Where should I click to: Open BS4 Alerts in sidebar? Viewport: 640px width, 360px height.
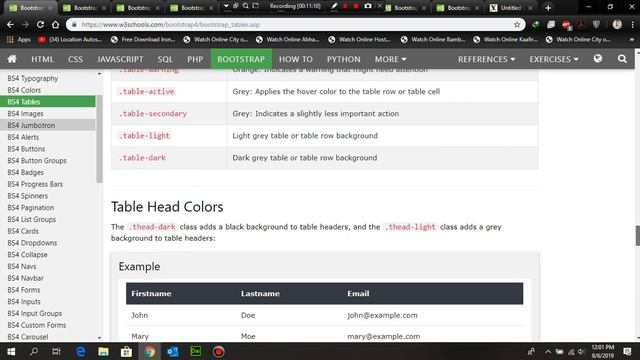[x=23, y=137]
